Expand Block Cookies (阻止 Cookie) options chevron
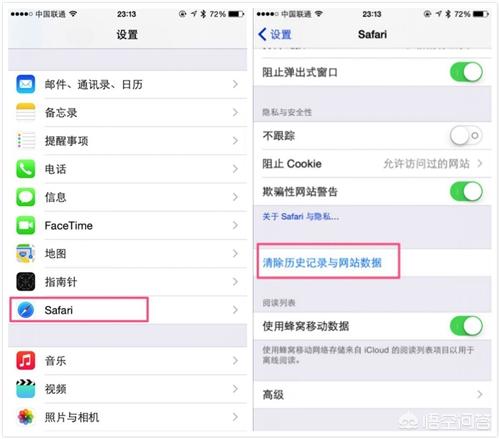The height and width of the screenshot is (439, 500). coord(480,163)
